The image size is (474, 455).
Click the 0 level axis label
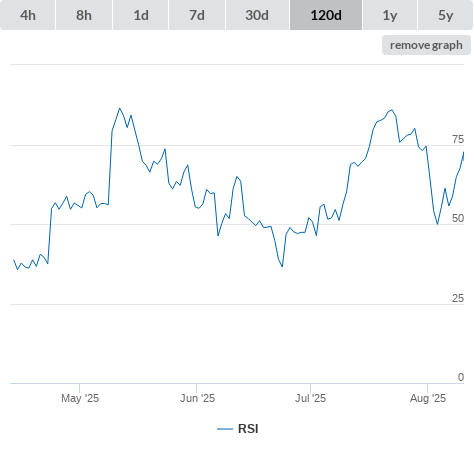point(461,377)
